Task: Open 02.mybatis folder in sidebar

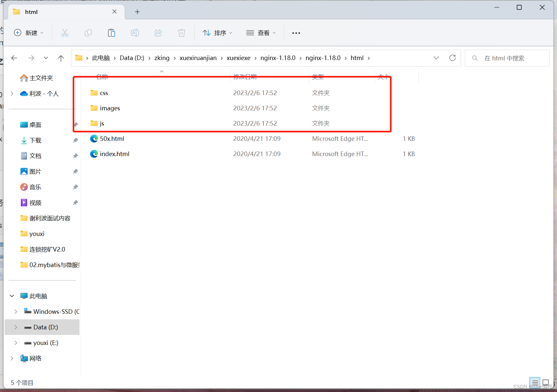Action: tap(50, 265)
